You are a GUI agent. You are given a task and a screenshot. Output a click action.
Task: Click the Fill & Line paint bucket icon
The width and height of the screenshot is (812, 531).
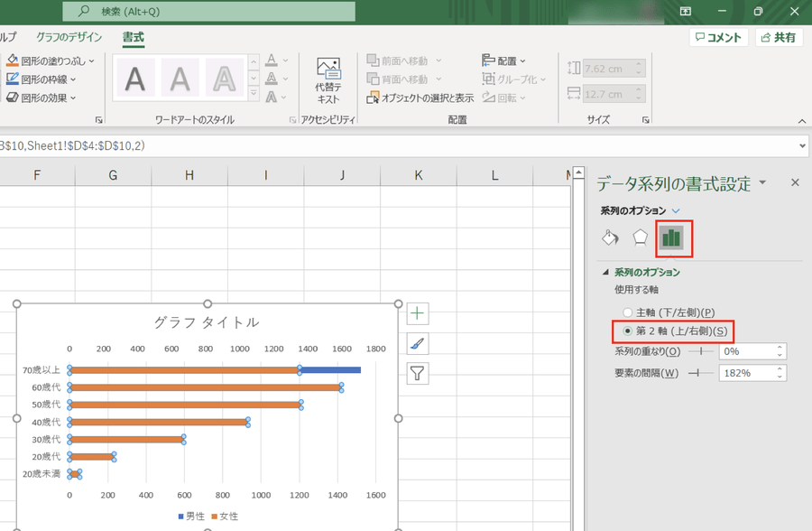[x=610, y=238]
